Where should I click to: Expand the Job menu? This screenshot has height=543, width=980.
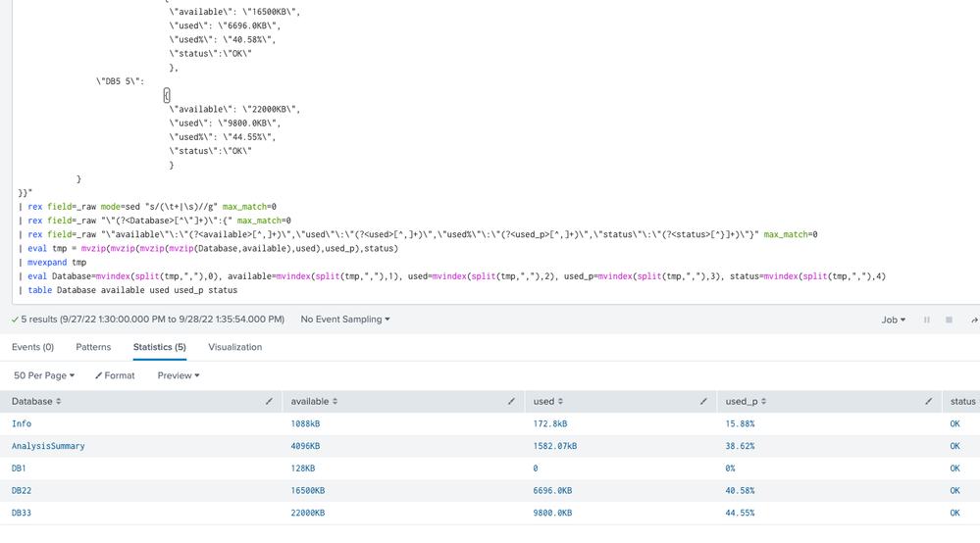(x=893, y=320)
